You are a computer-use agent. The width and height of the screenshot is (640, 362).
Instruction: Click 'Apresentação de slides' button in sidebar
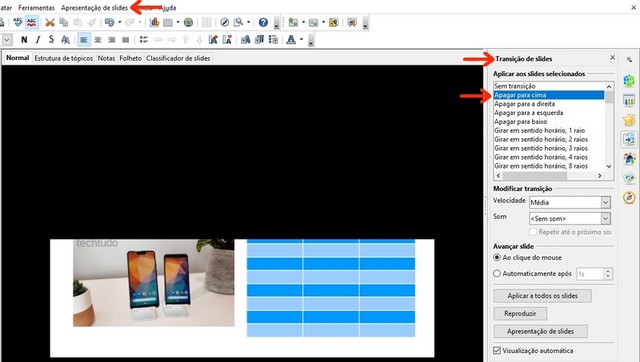[540, 331]
